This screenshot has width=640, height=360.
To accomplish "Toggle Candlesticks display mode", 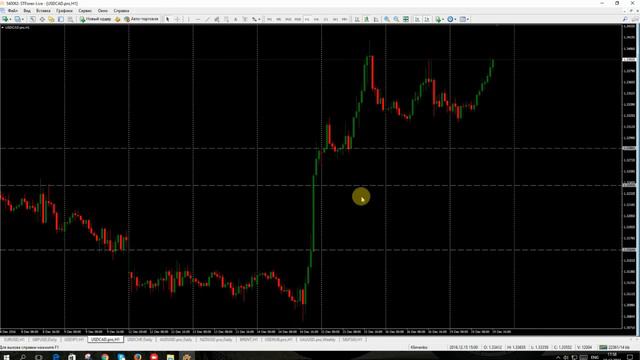I will coord(367,19).
